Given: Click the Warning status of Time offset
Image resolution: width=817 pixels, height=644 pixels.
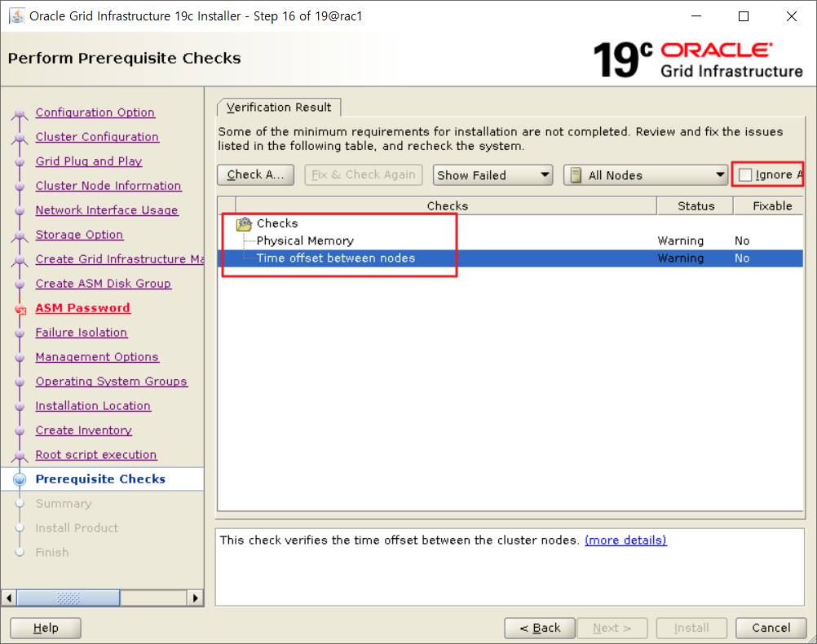Looking at the screenshot, I should click(681, 258).
